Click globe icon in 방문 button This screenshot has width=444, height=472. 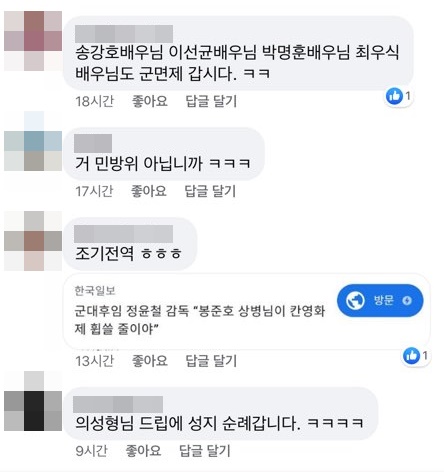click(x=355, y=300)
